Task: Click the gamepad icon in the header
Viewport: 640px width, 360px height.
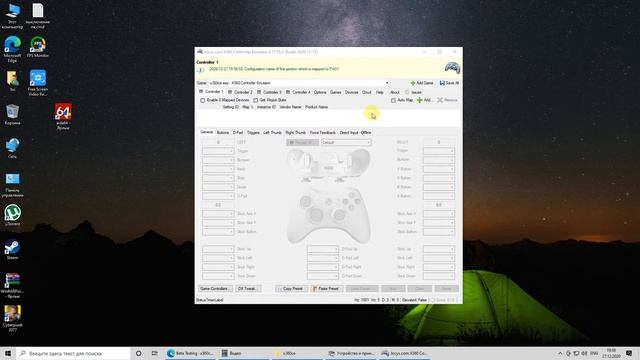Action: [x=452, y=67]
